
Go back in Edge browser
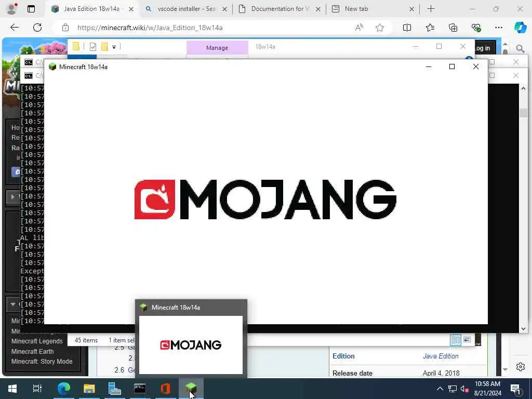[x=14, y=28]
